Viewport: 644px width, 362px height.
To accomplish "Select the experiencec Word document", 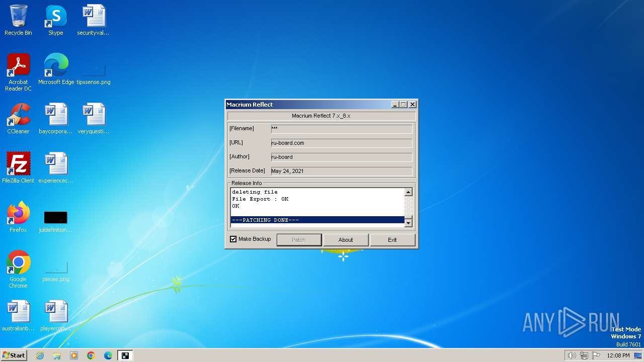I will click(56, 168).
